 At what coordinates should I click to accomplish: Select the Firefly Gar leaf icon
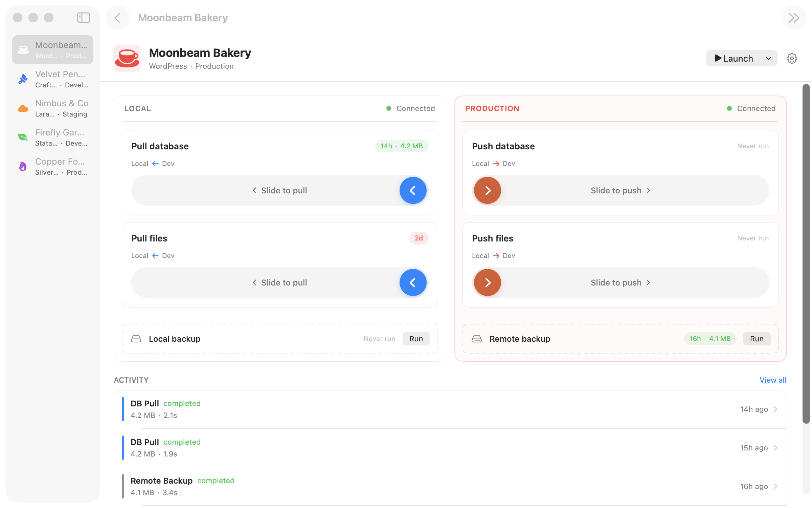[23, 137]
